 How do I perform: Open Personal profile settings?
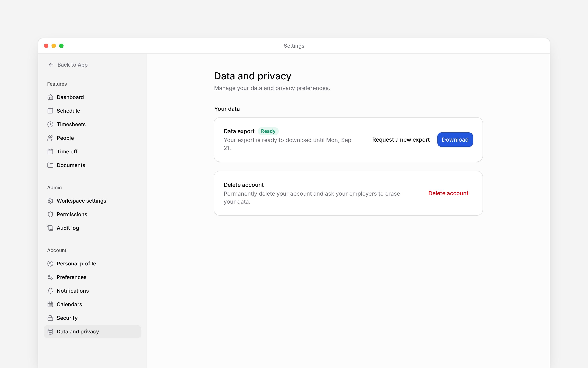click(x=92, y=264)
